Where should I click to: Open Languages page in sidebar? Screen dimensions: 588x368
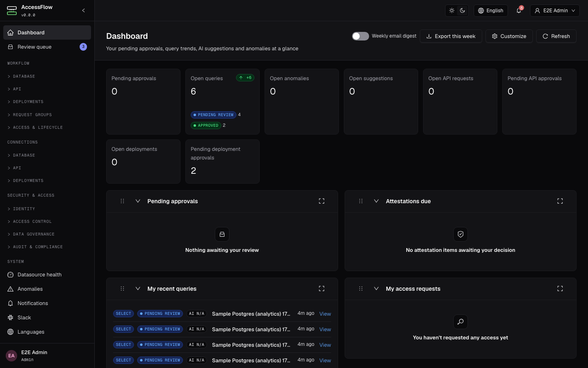click(x=47, y=332)
